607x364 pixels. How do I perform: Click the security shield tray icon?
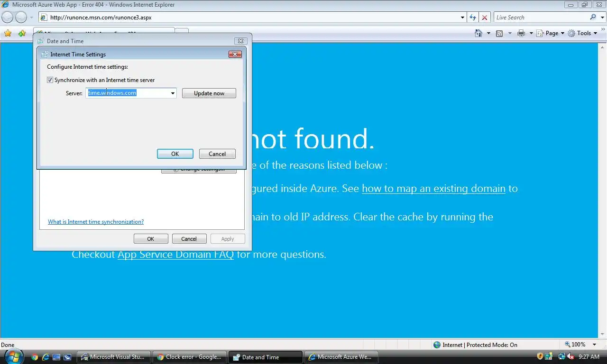pos(540,356)
